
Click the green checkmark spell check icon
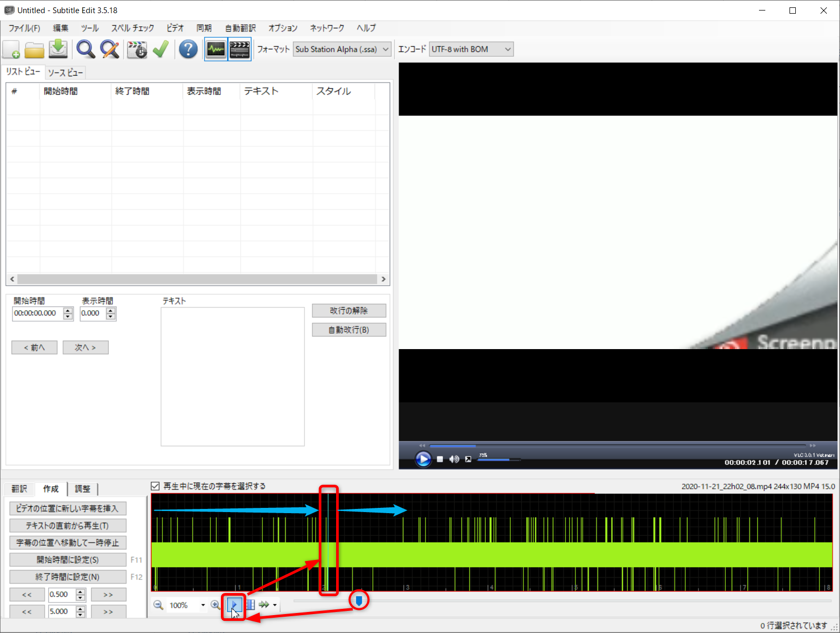click(x=160, y=49)
